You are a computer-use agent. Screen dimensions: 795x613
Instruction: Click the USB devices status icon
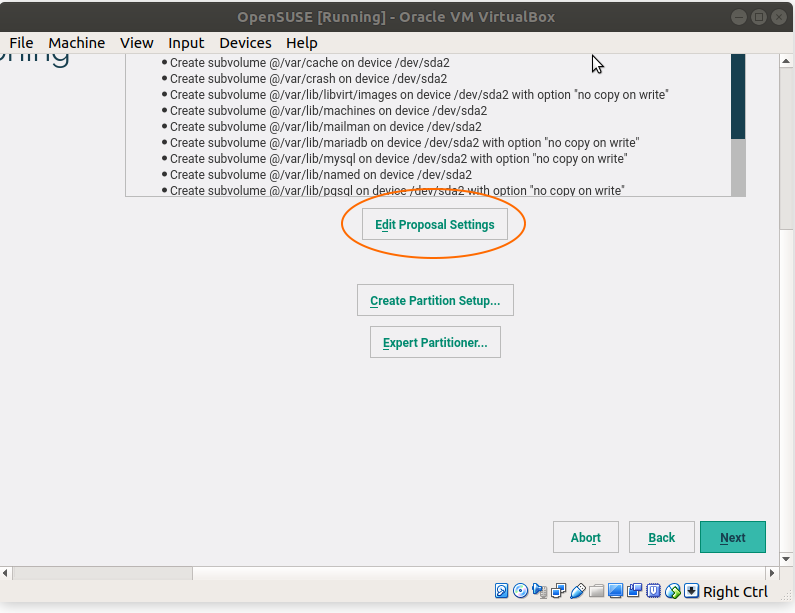(577, 591)
